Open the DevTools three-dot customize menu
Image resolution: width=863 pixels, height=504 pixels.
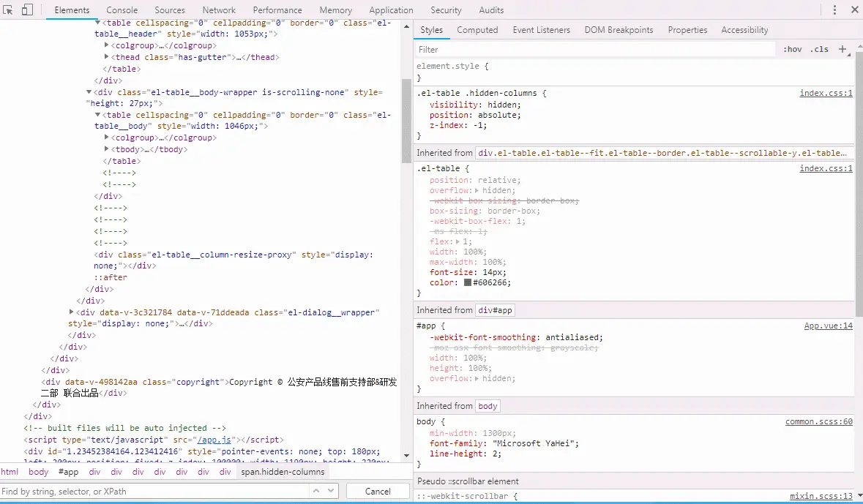(834, 10)
